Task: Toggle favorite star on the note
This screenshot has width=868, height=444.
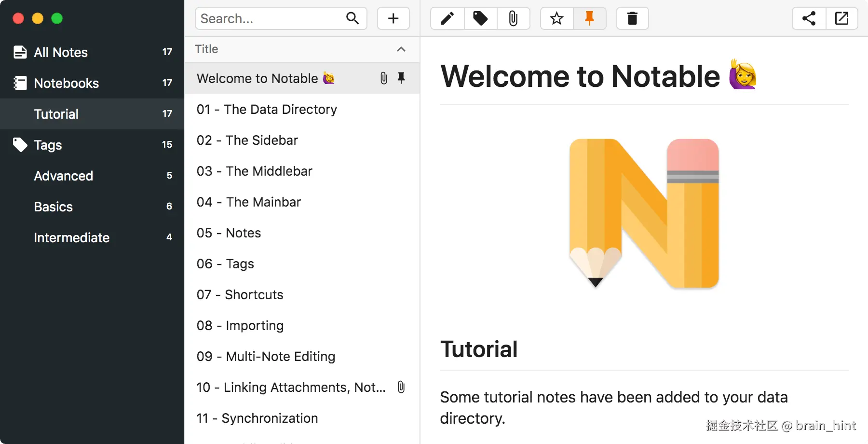Action: click(x=557, y=18)
